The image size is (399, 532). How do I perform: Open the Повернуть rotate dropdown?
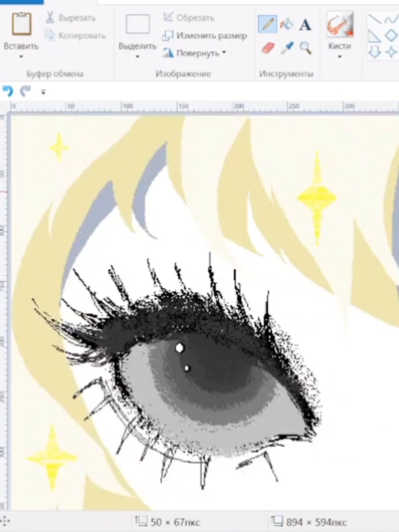click(224, 53)
